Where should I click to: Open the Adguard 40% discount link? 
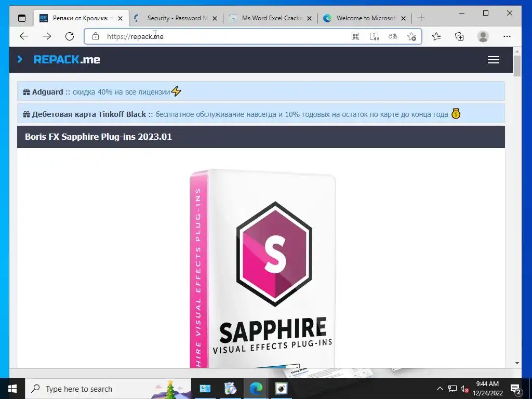121,92
